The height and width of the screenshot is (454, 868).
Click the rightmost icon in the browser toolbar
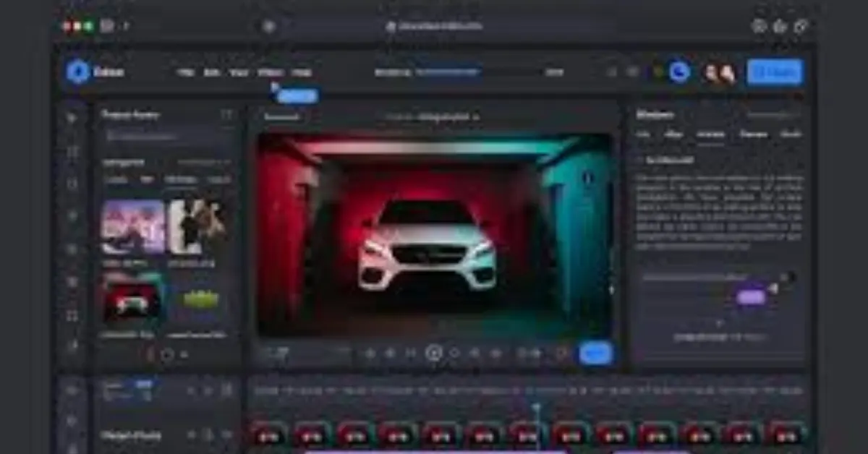pos(801,26)
